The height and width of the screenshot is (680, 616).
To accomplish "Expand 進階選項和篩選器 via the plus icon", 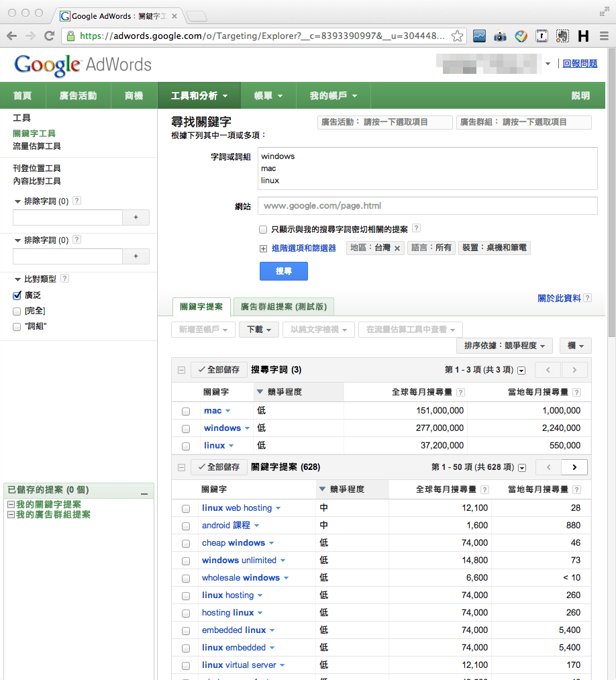I will point(262,248).
